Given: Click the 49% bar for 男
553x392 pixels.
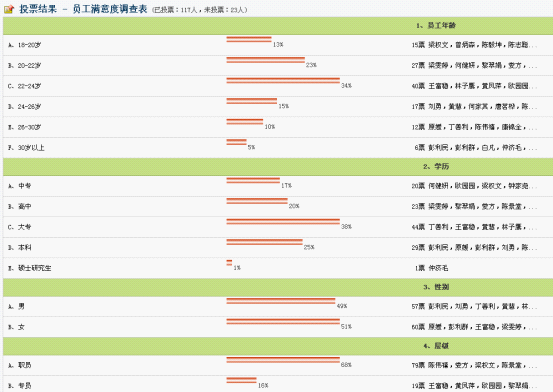Looking at the screenshot, I should coord(280,301).
